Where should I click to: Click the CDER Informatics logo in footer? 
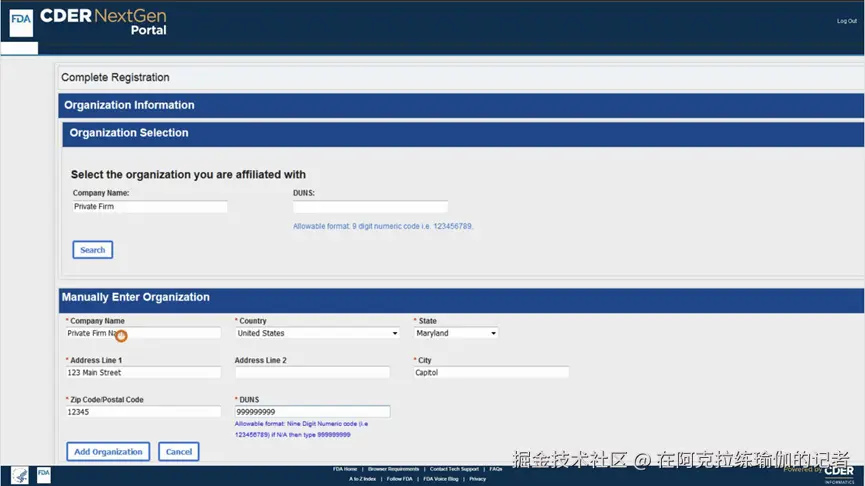point(839,474)
